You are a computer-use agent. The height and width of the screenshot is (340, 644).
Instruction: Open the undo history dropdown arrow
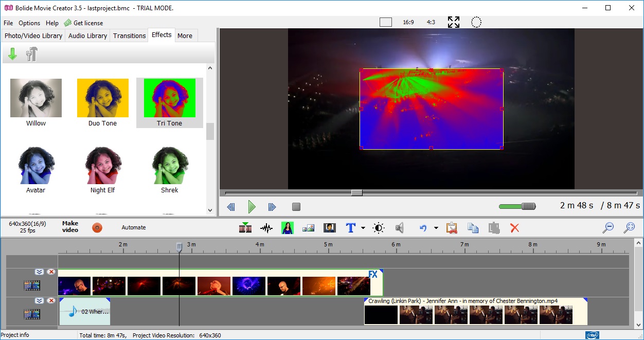[436, 228]
